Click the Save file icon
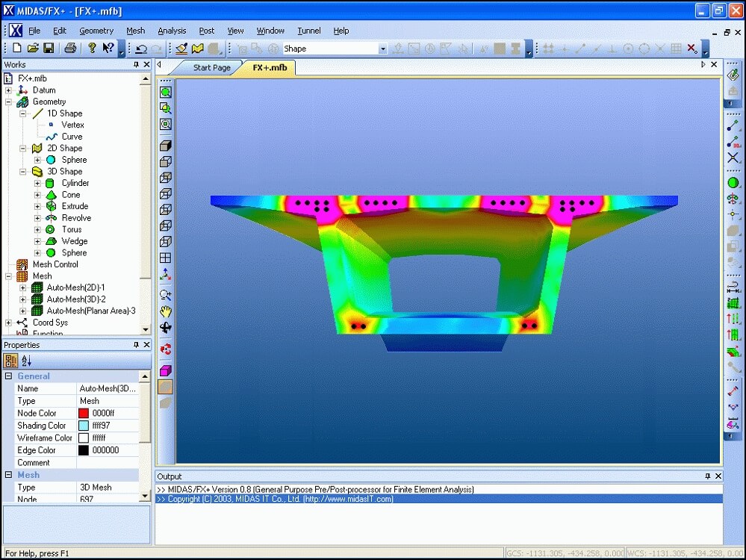 [49, 49]
